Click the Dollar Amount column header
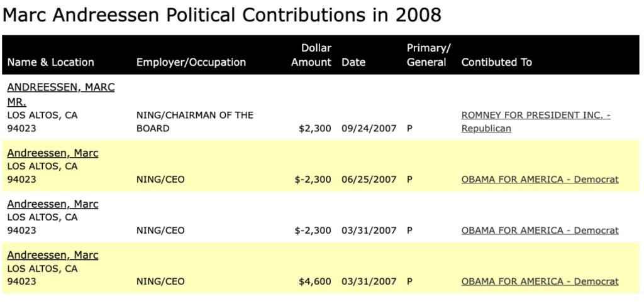The width and height of the screenshot is (644, 304). (311, 55)
